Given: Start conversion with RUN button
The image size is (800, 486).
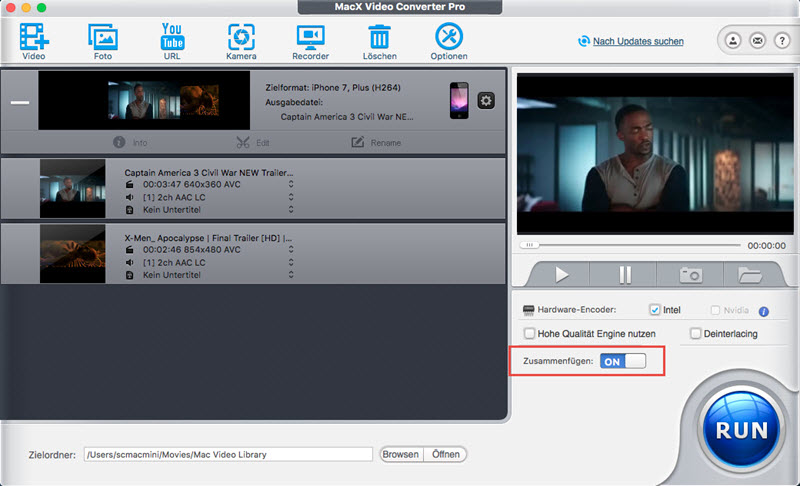Looking at the screenshot, I should click(741, 430).
